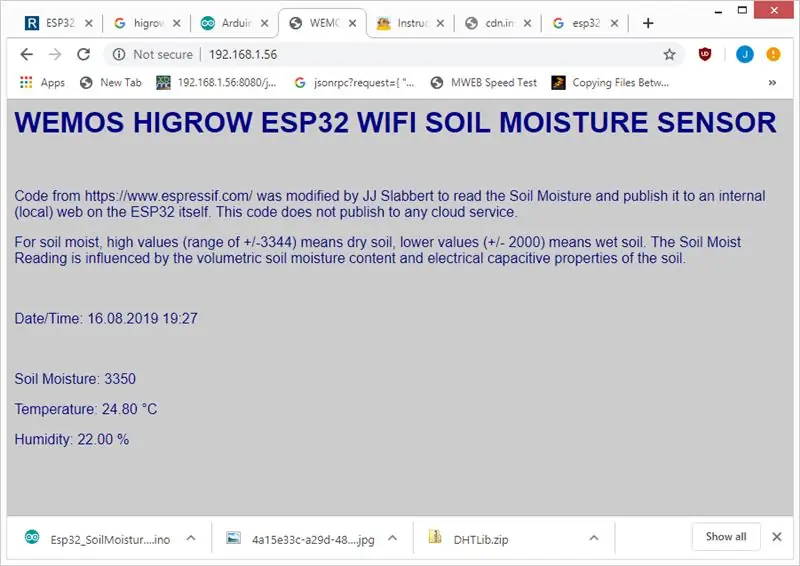Switch to the esp32 Google search tab
Screen dimensions: 800x566
(x=578, y=23)
